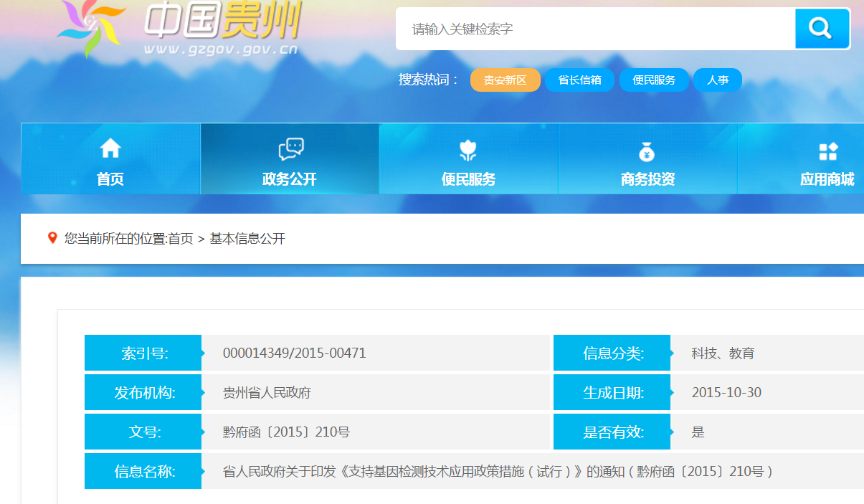Viewport: 864px width, 504px height.
Task: Click the money bag icon above 商务投资
Action: (x=647, y=151)
